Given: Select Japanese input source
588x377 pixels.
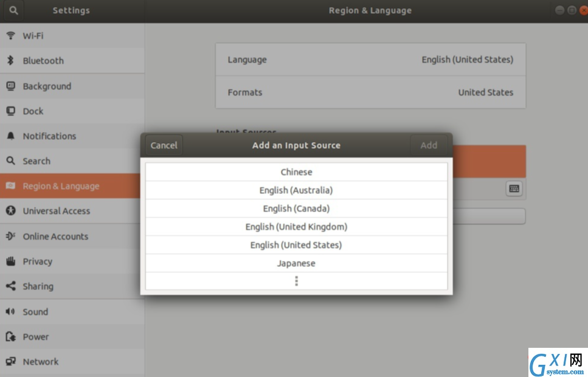Looking at the screenshot, I should (x=296, y=263).
